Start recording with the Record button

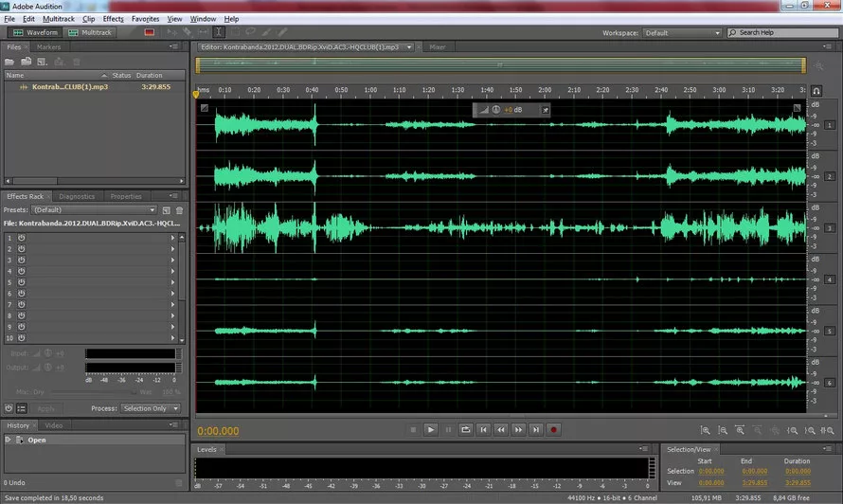pos(554,430)
